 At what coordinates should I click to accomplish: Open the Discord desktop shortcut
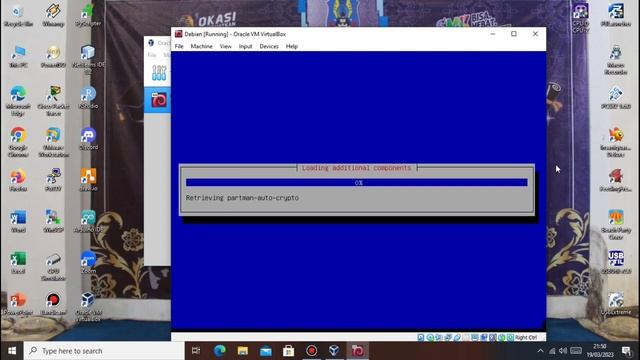pos(88,139)
